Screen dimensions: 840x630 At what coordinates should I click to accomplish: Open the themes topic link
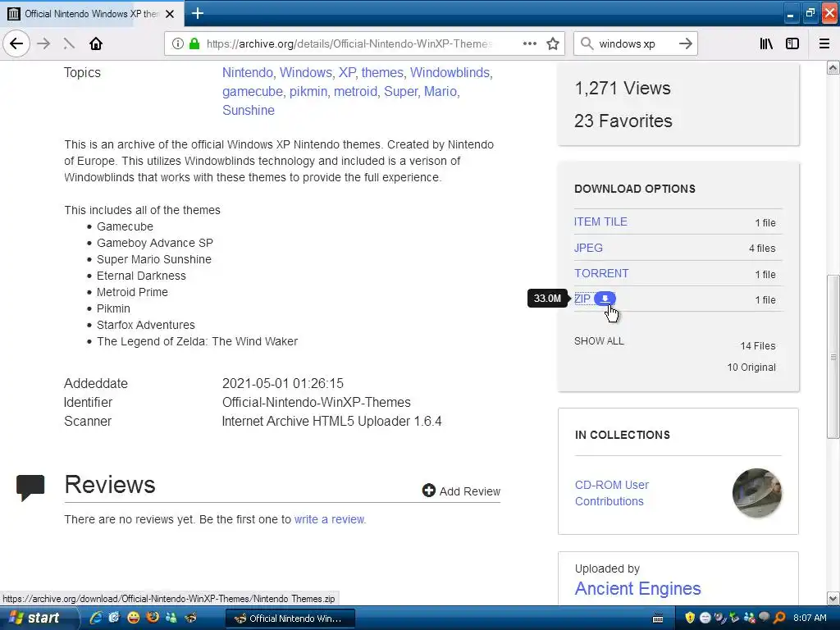pyautogui.click(x=382, y=72)
